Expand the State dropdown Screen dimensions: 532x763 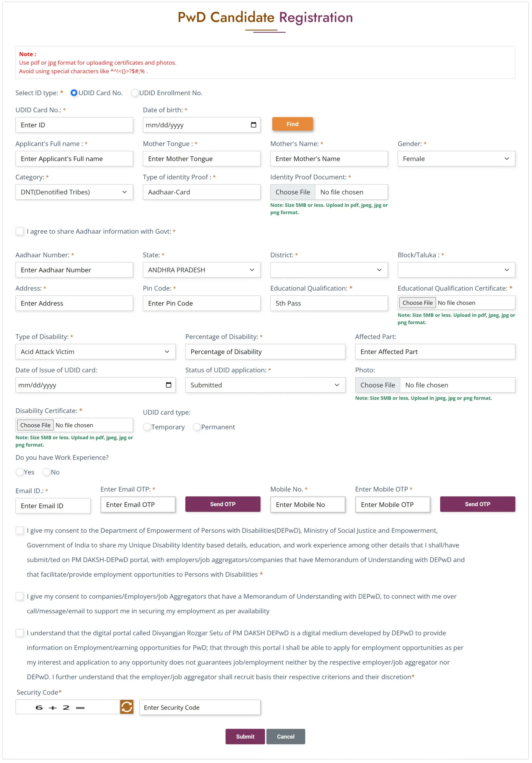tap(201, 270)
